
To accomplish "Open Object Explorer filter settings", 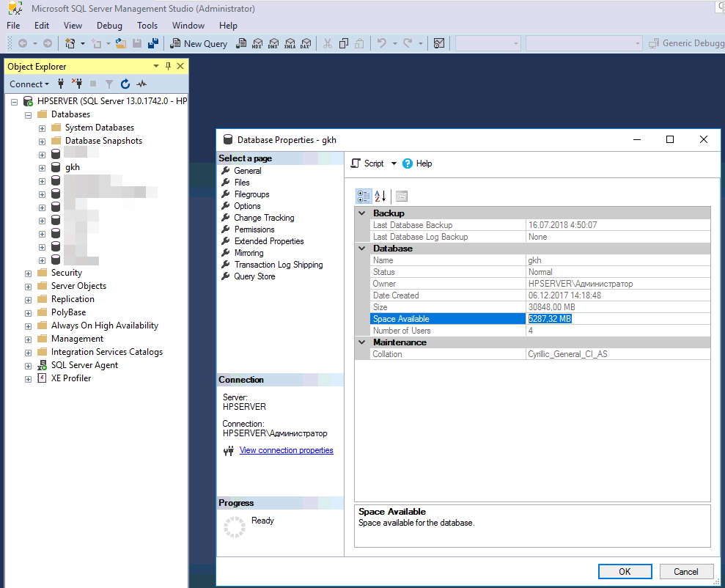I will pos(108,84).
